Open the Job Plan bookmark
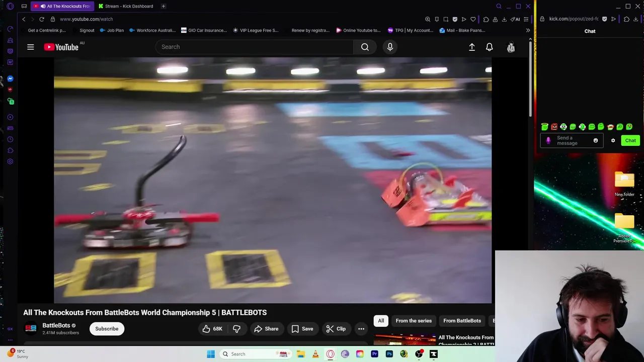 [x=112, y=30]
